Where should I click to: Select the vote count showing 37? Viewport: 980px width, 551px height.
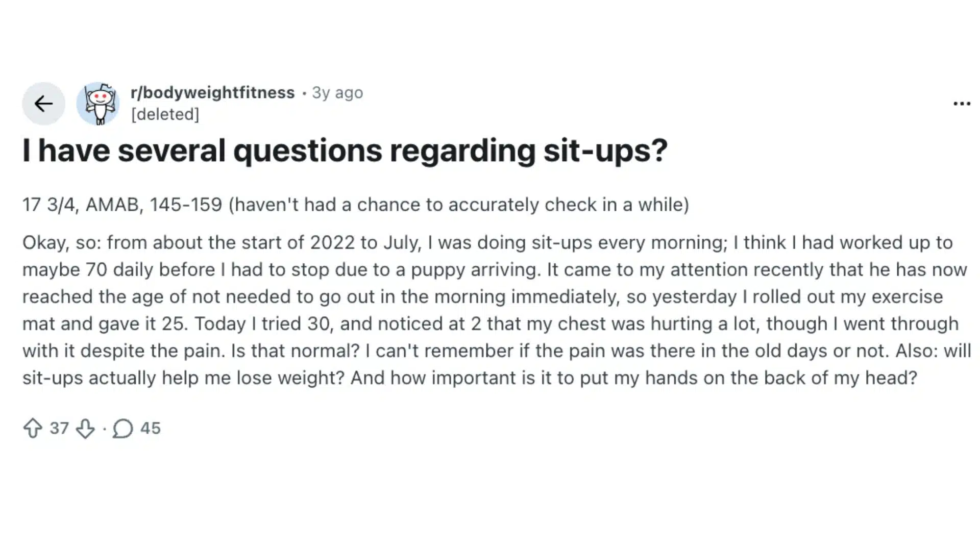pos(59,429)
